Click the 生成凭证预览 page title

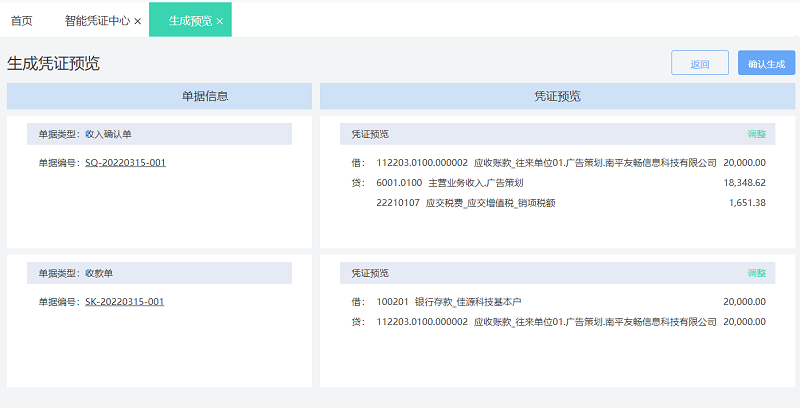(53, 63)
